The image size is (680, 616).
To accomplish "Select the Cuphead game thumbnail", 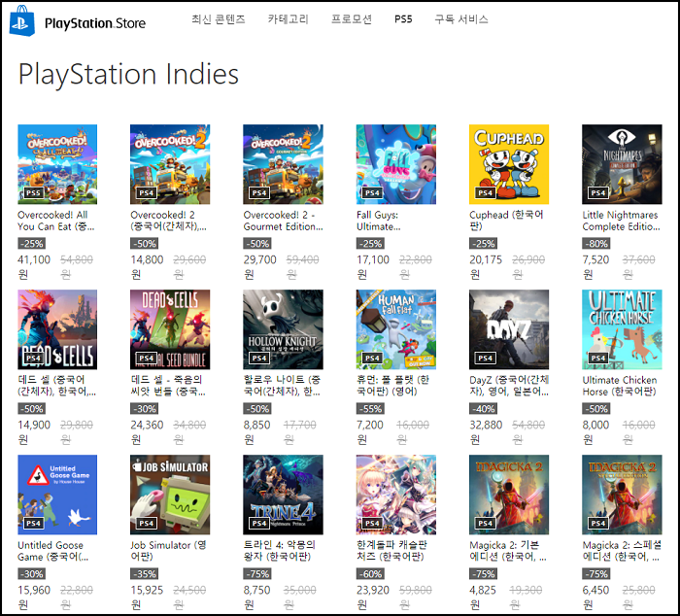I will (x=509, y=164).
